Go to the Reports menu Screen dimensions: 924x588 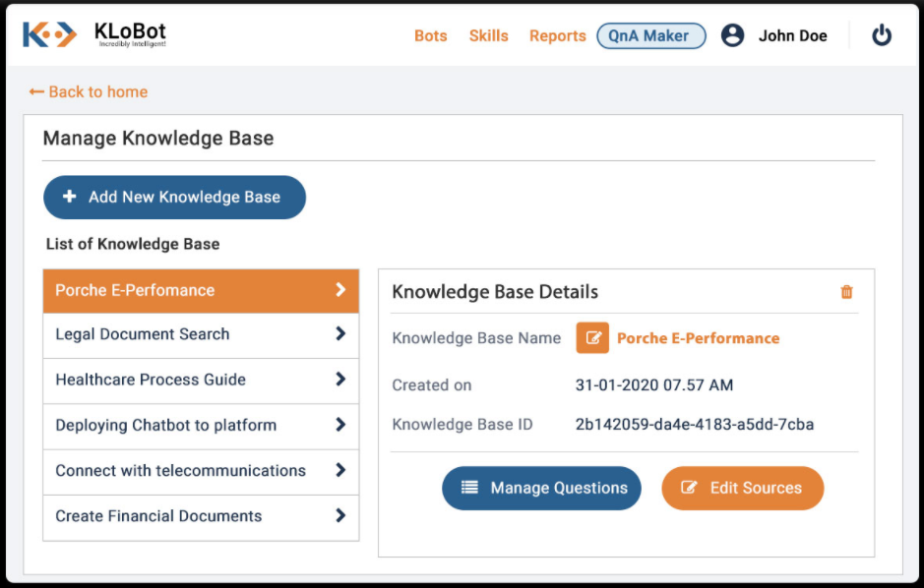[x=557, y=35]
